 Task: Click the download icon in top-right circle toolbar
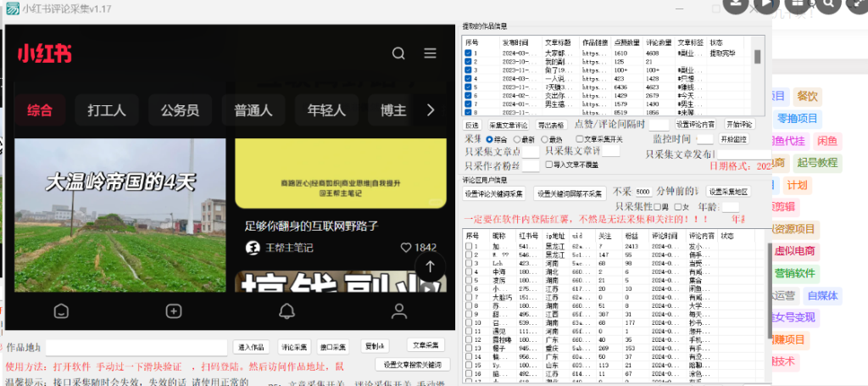[737, 5]
